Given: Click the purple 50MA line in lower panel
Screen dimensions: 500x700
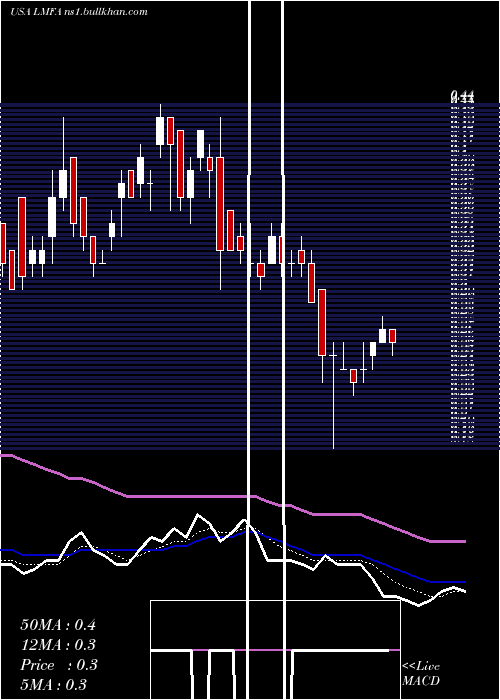Looking at the screenshot, I should pyautogui.click(x=233, y=496).
